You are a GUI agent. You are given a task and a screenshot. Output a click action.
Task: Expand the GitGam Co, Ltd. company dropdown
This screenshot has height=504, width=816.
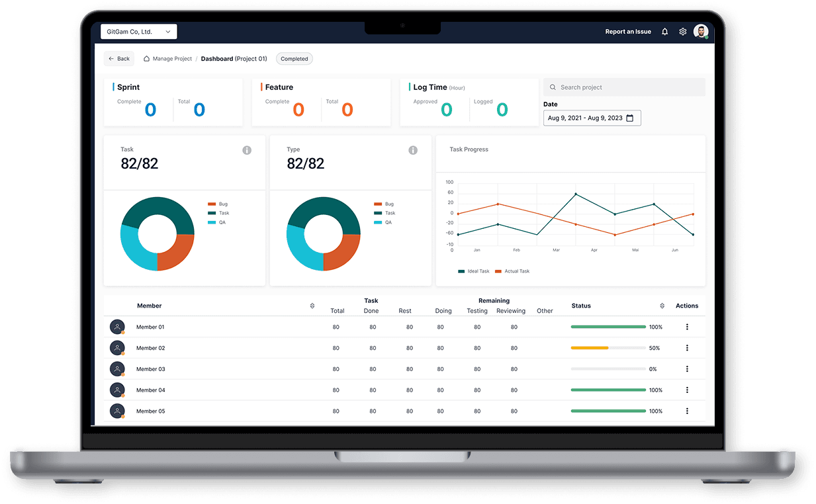click(x=139, y=32)
